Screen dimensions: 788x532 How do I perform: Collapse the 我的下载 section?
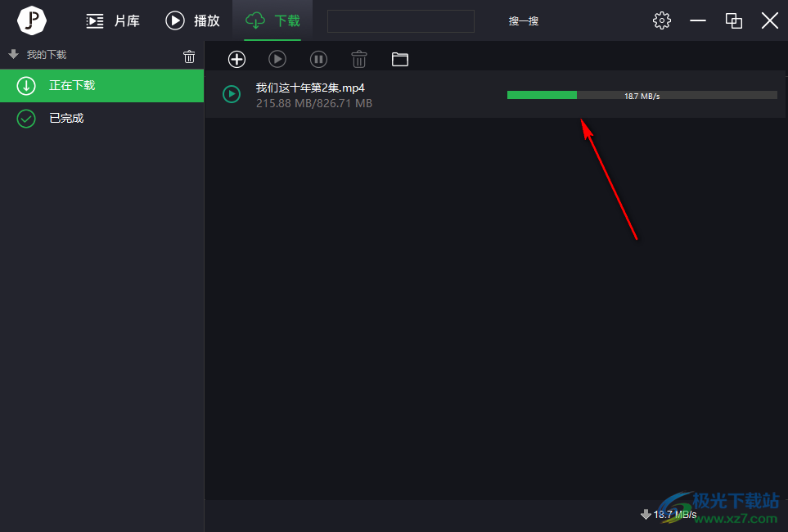14,54
